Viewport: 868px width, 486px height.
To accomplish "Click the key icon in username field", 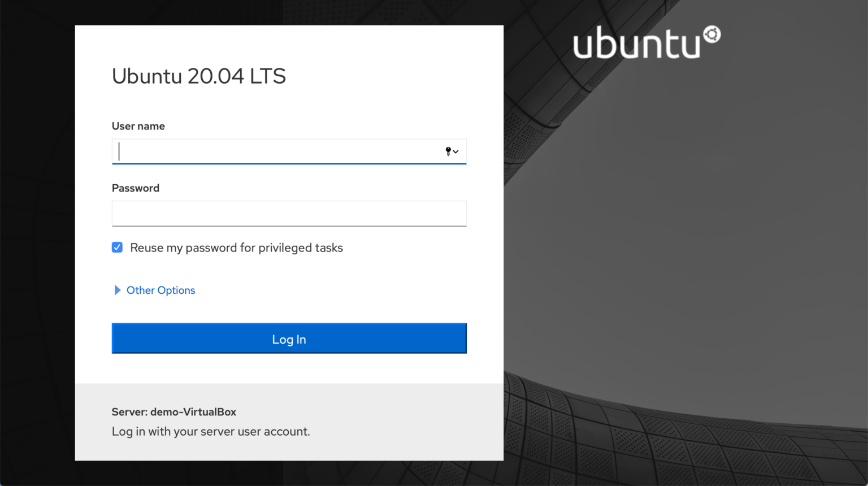I will point(447,151).
